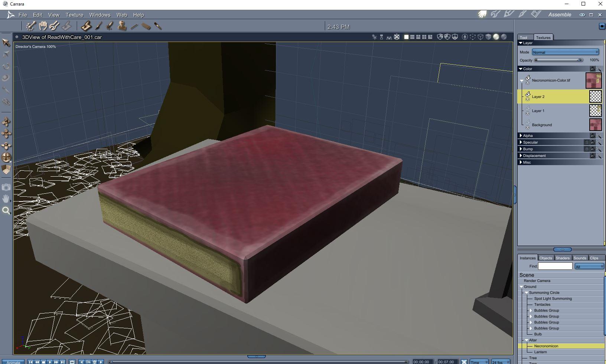Screen dimensions: 606x364
Task: Choose the stamp tool in paint toolbar
Action: pos(122,26)
